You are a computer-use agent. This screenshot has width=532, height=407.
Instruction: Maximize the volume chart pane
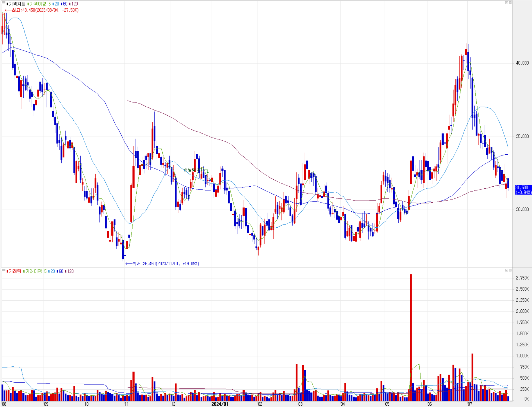(506, 270)
